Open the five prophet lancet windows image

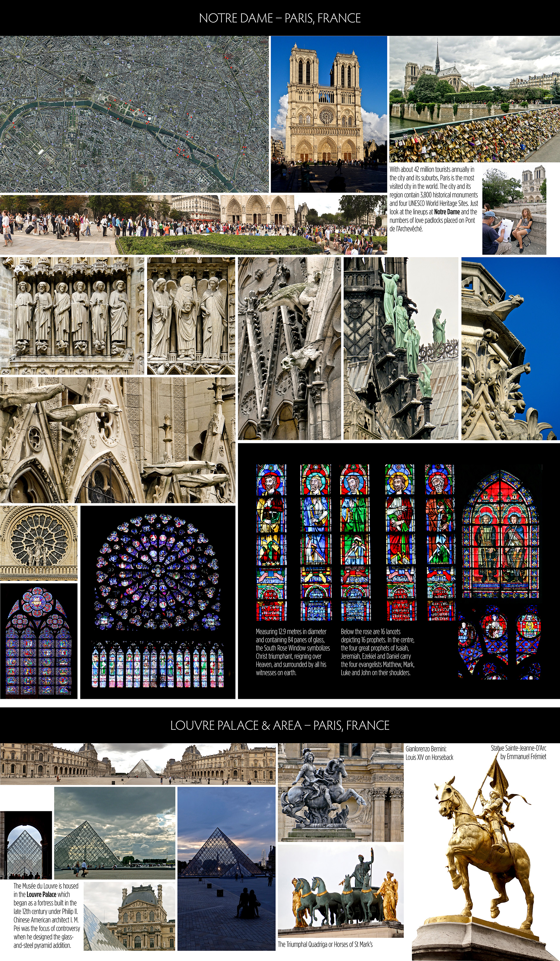coord(356,542)
